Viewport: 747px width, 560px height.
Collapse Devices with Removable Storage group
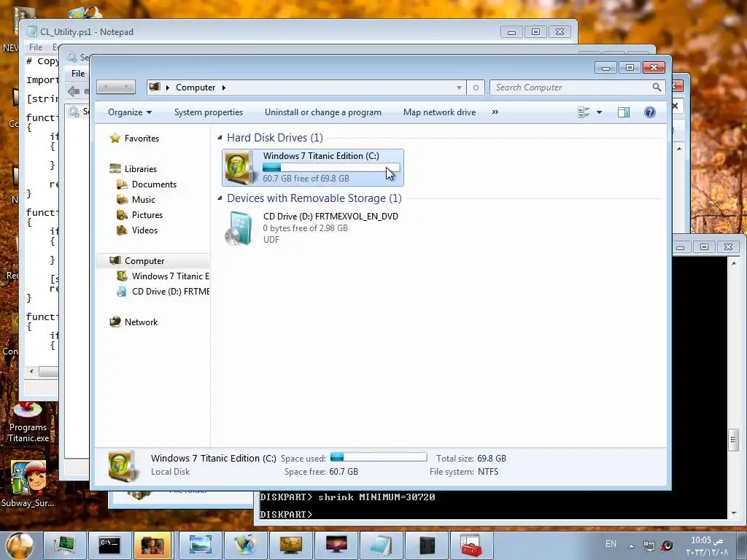tap(220, 198)
